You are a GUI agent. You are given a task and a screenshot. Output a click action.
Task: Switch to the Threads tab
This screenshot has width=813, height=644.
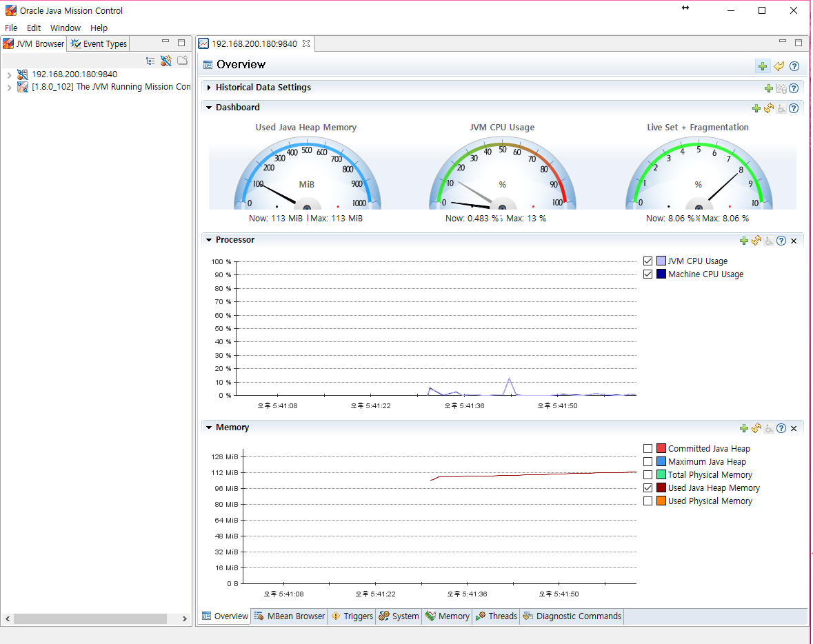[x=496, y=616]
